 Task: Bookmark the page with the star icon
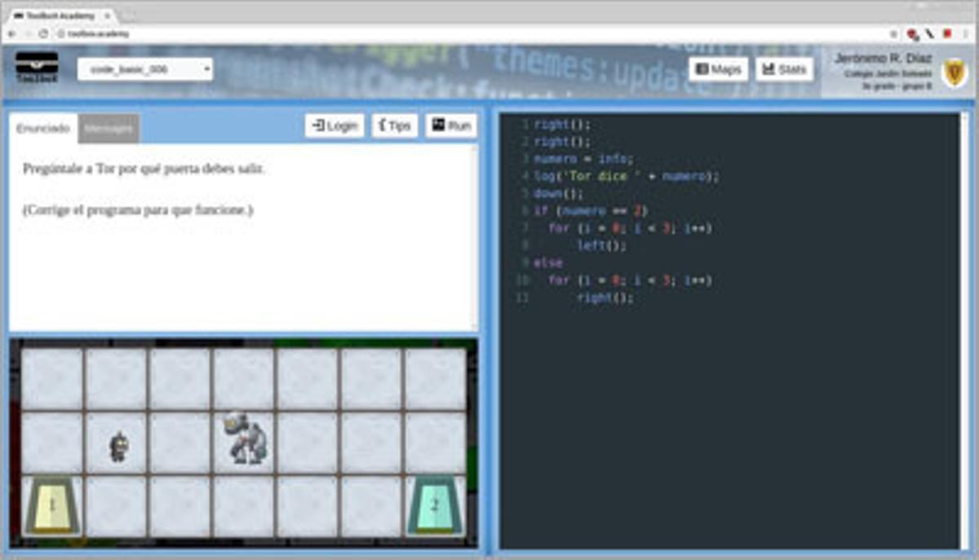click(x=893, y=33)
